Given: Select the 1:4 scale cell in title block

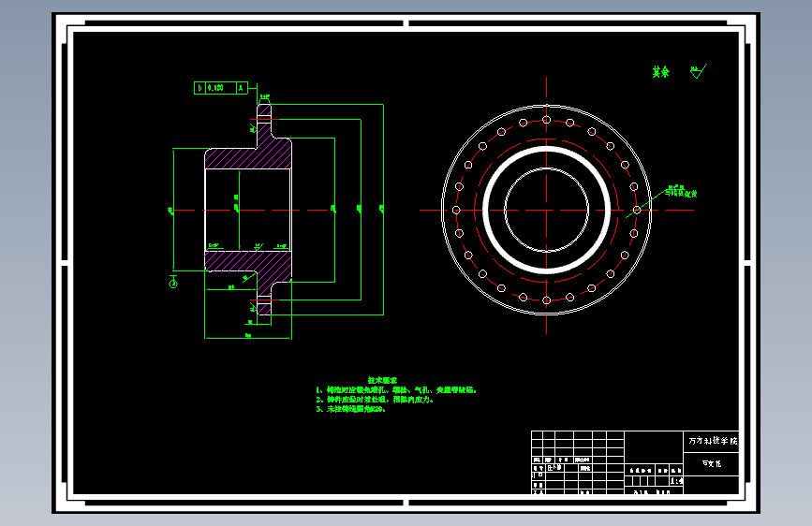Looking at the screenshot, I should point(676,481).
